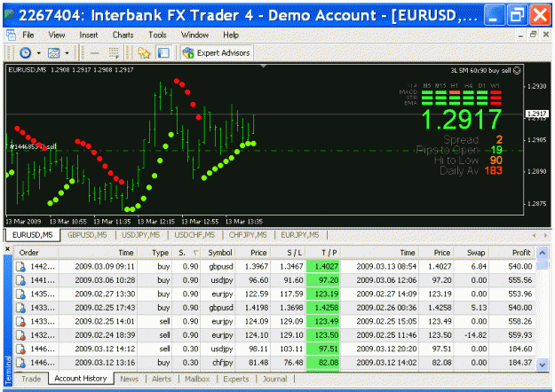Viewport: 555px width, 392px height.
Task: Open the File menu
Action: click(x=28, y=35)
